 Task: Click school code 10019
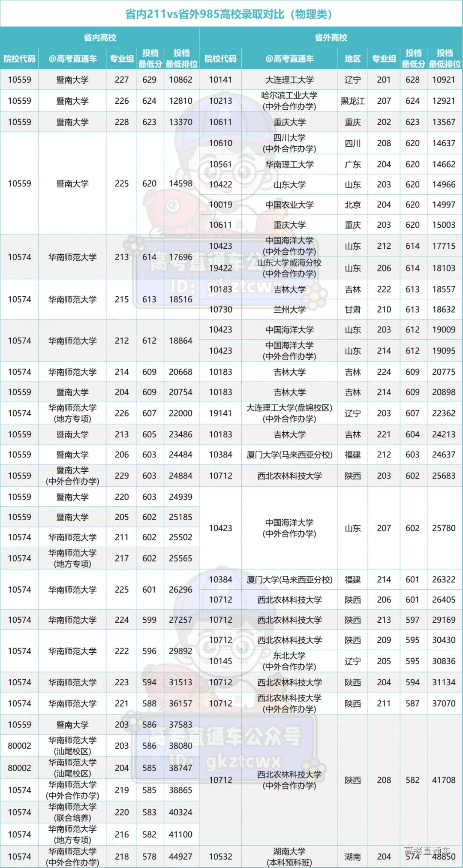pyautogui.click(x=220, y=205)
